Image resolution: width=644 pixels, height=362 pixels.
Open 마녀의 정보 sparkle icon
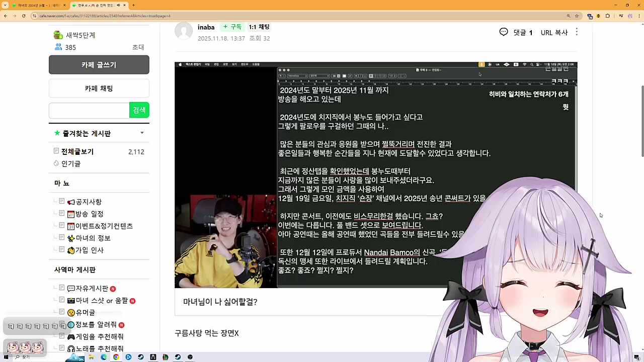click(x=71, y=238)
